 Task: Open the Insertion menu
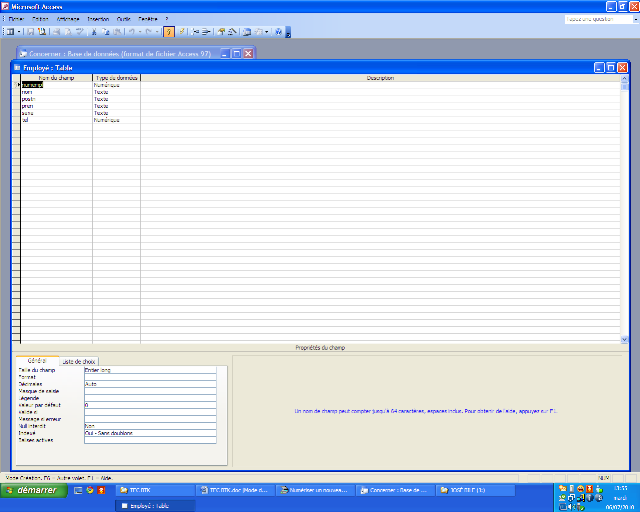[98, 19]
